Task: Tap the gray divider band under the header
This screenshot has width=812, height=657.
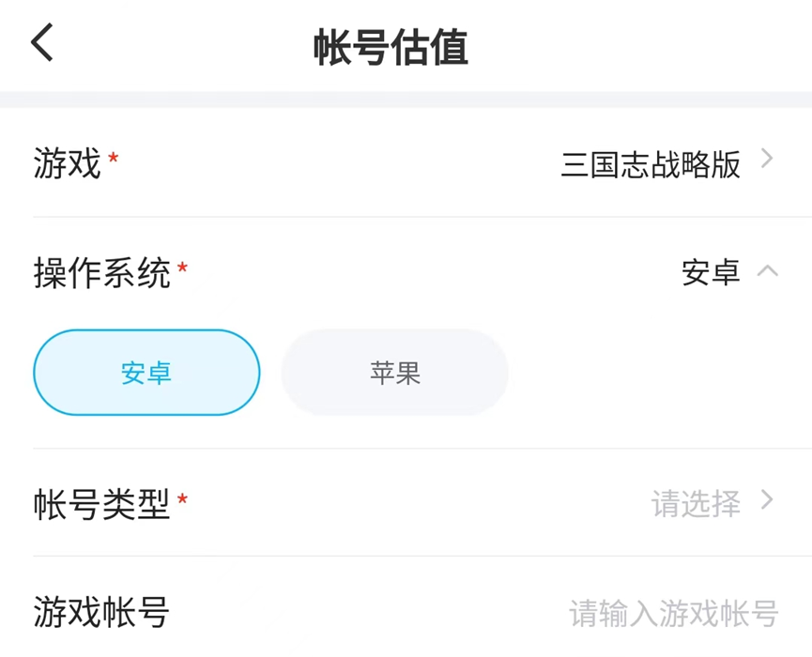Action: pos(406,99)
